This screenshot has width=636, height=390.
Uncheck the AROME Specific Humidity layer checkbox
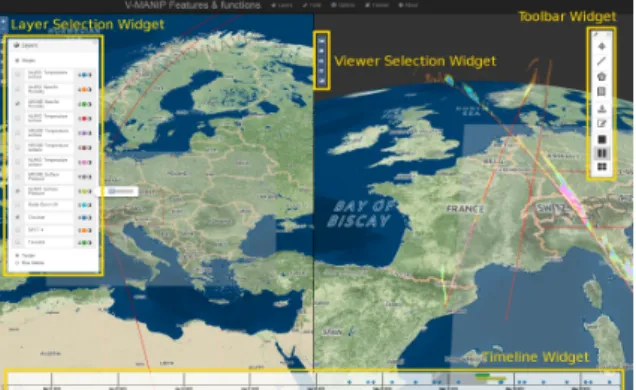(17, 104)
